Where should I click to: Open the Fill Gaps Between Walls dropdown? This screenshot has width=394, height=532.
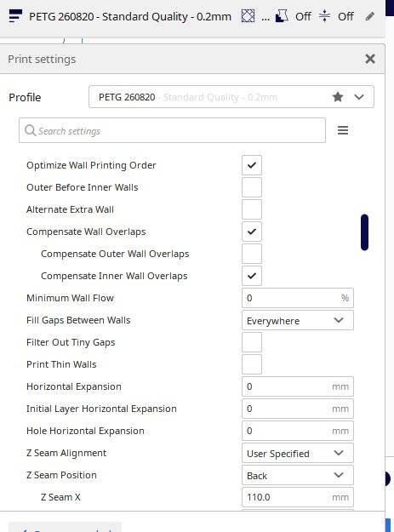pos(297,320)
